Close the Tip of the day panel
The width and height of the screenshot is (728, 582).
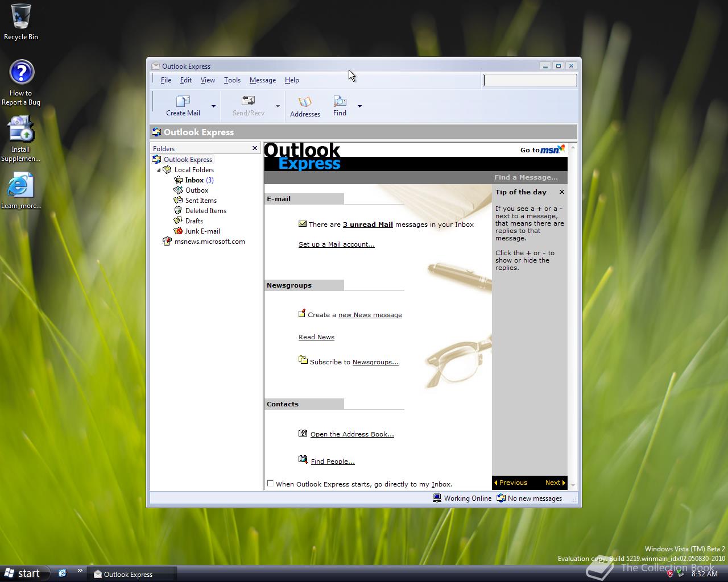tap(562, 192)
